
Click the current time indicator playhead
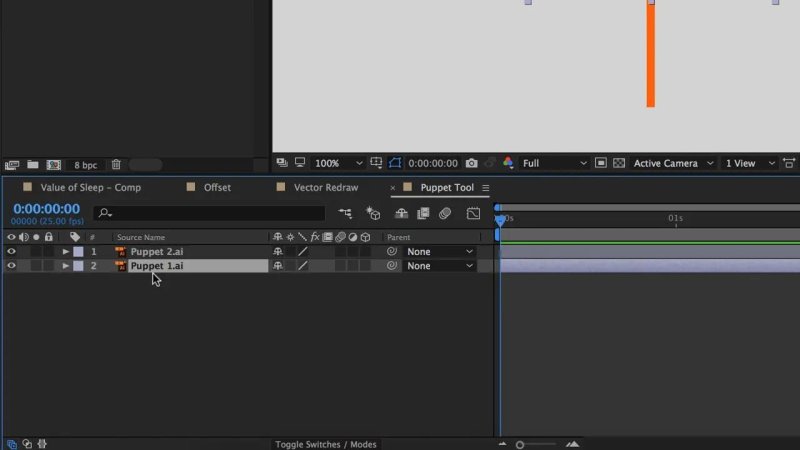[500, 219]
